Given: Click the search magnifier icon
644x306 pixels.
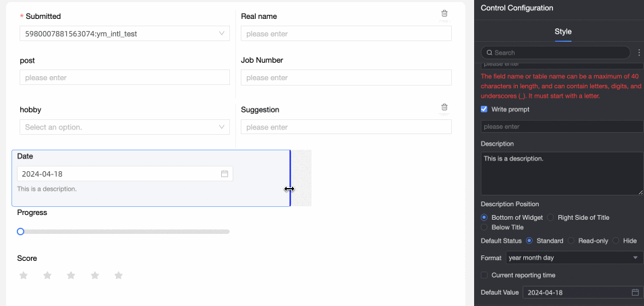Looking at the screenshot, I should pyautogui.click(x=489, y=53).
